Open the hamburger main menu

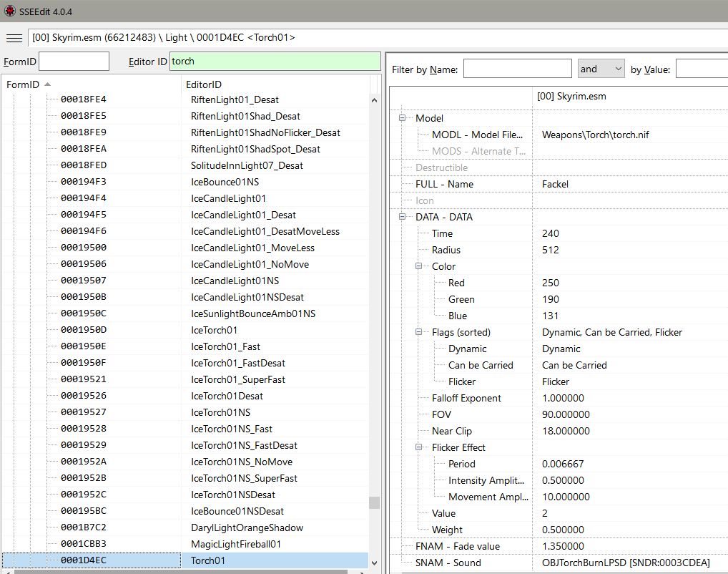(x=14, y=37)
